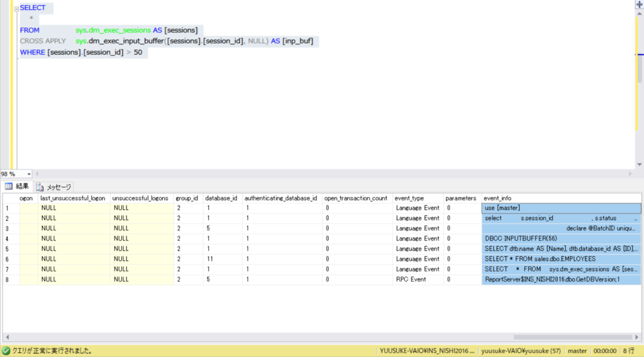Click the 'declare @BatchID' event_info cell
The width and height of the screenshot is (644, 357).
coord(561,229)
